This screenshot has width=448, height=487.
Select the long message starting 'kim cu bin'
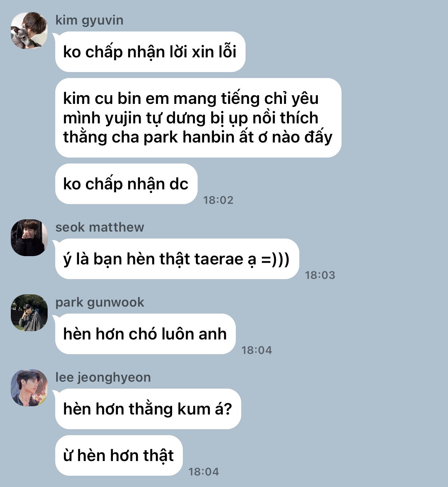pos(198,118)
